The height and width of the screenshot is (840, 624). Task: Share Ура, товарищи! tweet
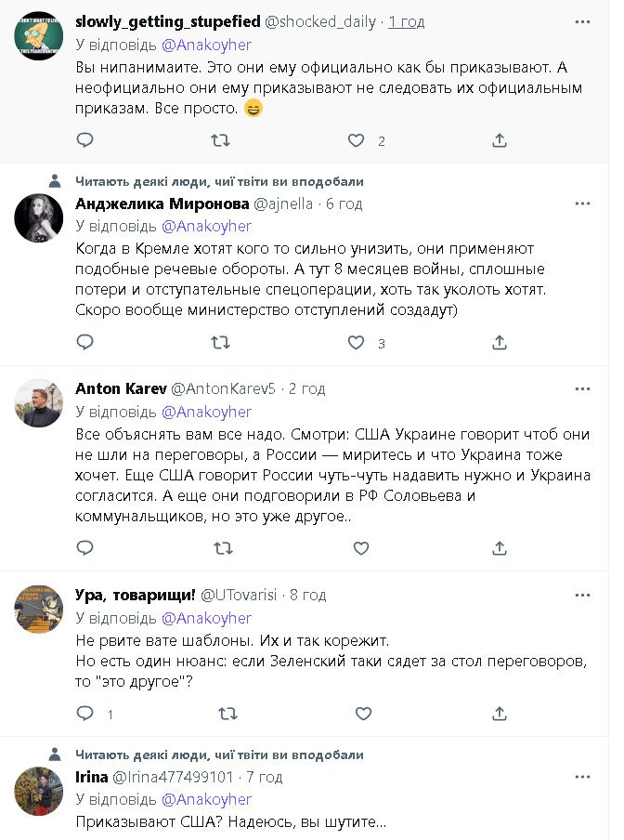(x=499, y=714)
